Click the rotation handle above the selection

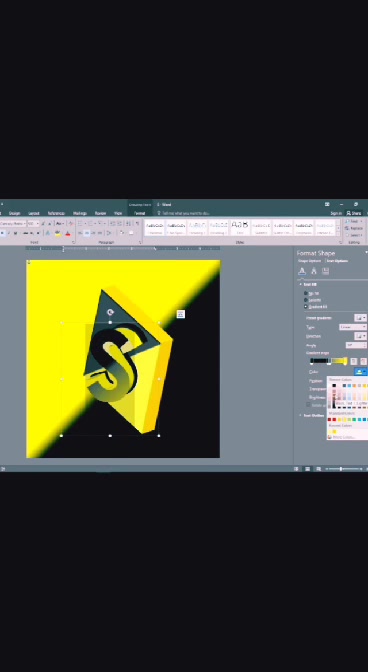(x=110, y=312)
